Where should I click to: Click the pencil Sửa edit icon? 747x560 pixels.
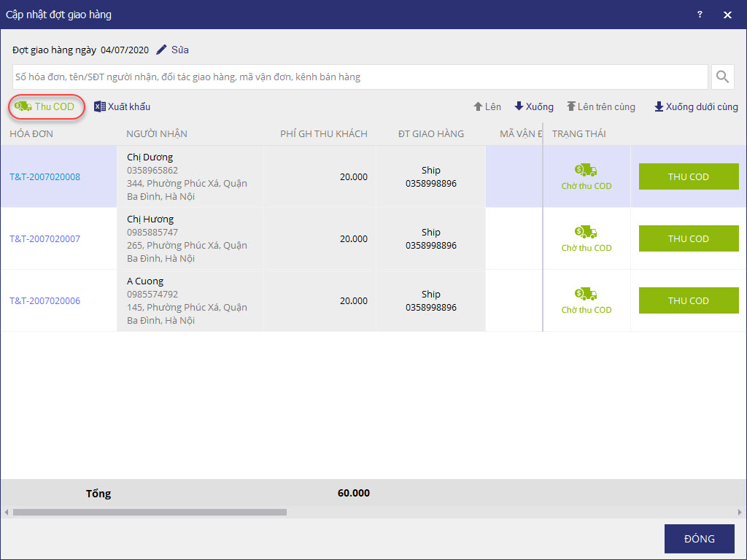(162, 50)
